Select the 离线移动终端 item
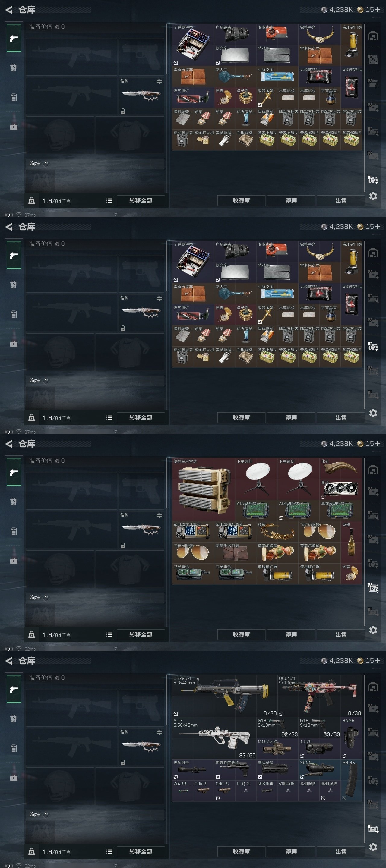This screenshot has height=868, width=386. (340, 510)
